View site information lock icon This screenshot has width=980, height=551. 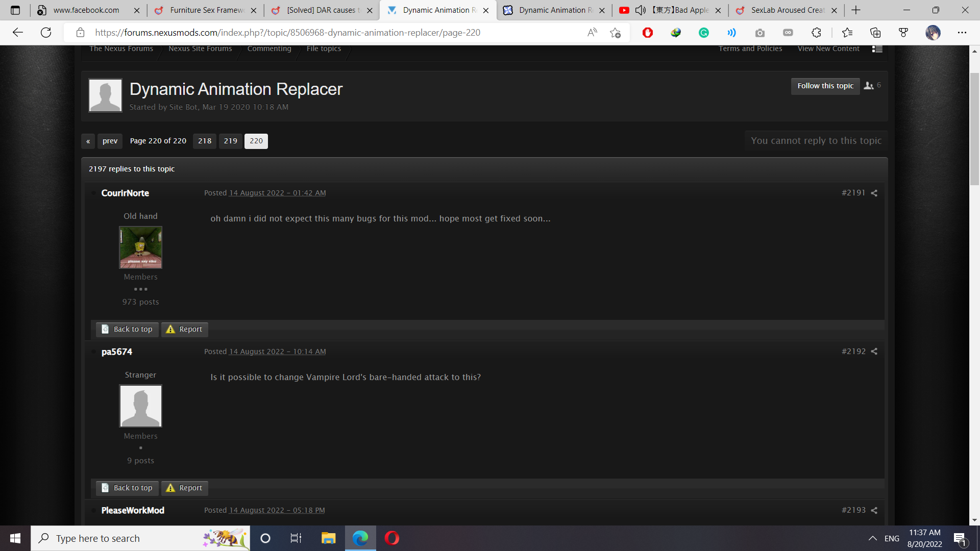[80, 33]
